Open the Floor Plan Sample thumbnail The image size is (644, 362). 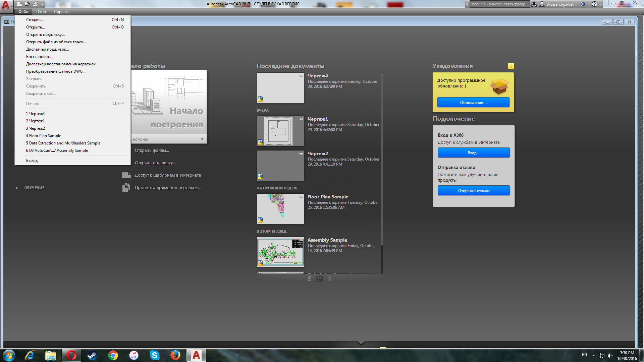coord(280,209)
